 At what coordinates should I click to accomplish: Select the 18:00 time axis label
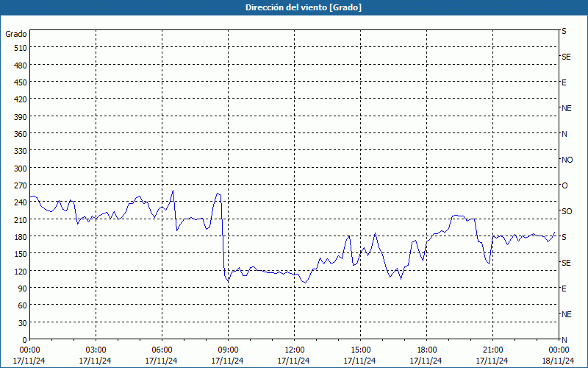(x=426, y=350)
